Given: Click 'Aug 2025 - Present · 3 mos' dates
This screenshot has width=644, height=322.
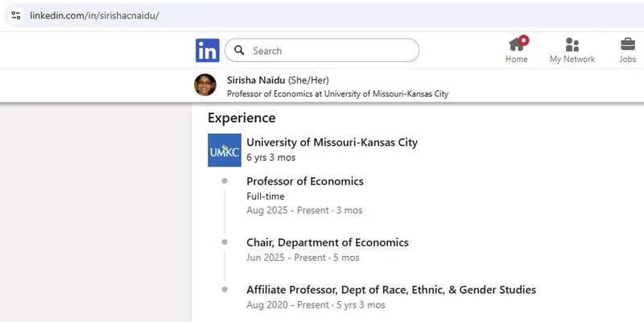Looking at the screenshot, I should click(x=304, y=210).
